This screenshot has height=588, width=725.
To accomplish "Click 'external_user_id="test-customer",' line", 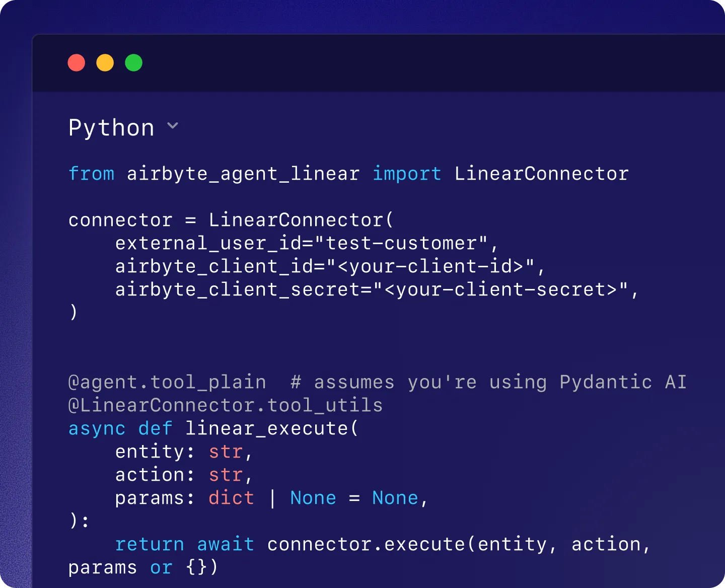I will 307,243.
